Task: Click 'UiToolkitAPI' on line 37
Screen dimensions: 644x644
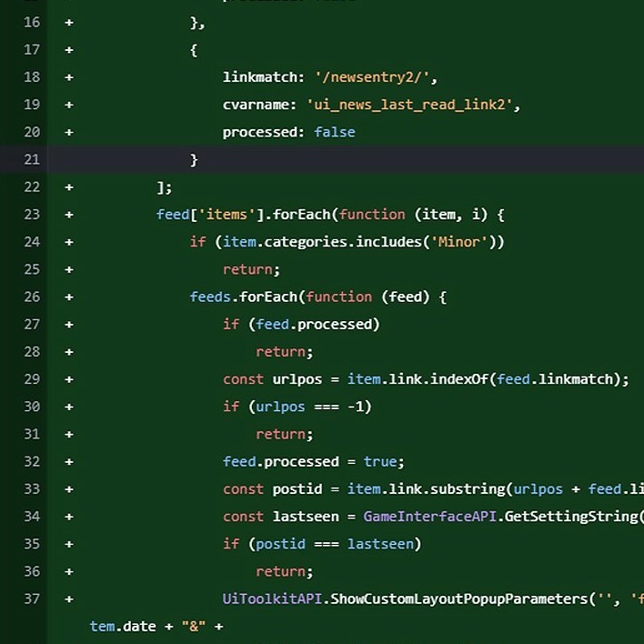Action: pyautogui.click(x=272, y=599)
